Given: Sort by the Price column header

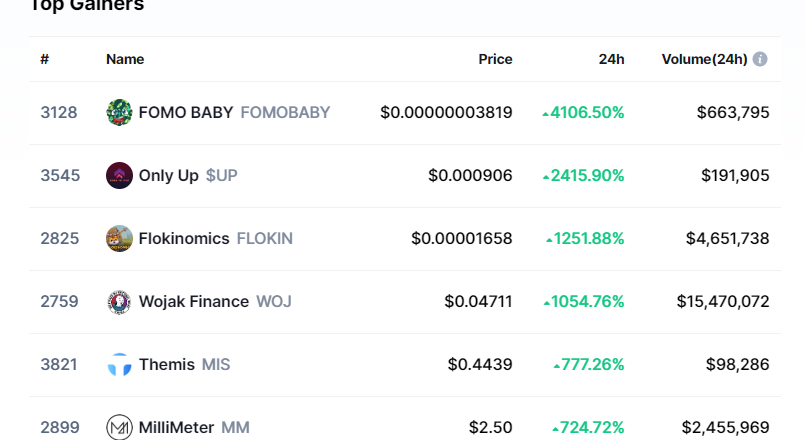Looking at the screenshot, I should (x=495, y=59).
